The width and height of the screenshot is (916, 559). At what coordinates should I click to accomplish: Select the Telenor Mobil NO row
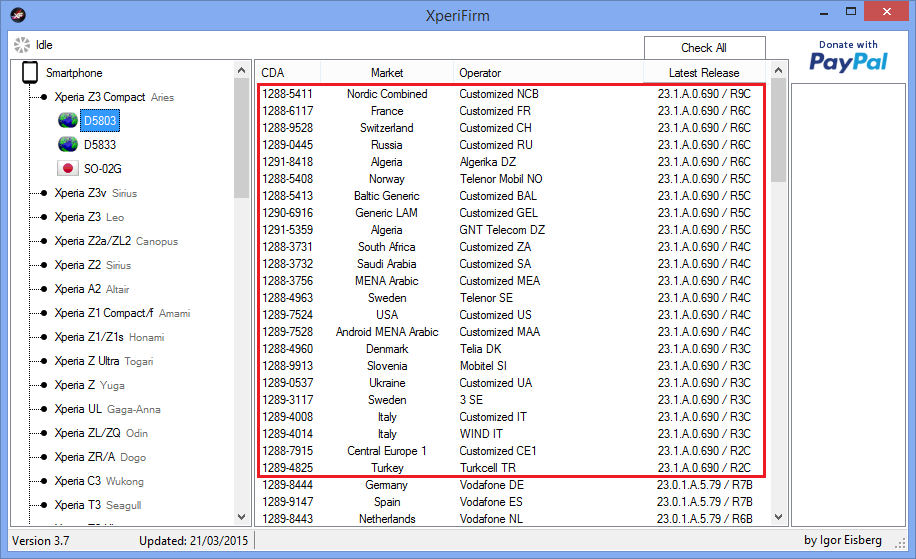point(511,179)
